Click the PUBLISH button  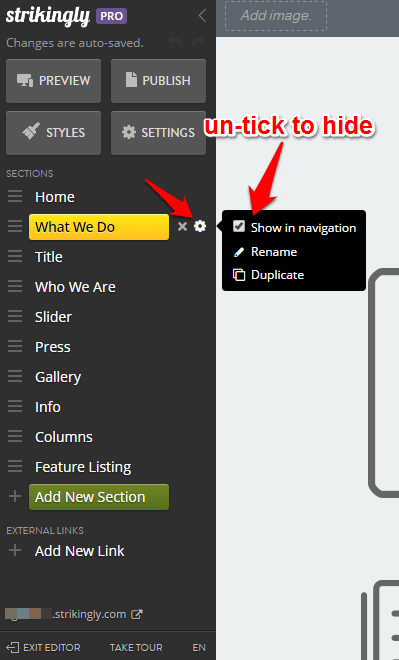[158, 81]
